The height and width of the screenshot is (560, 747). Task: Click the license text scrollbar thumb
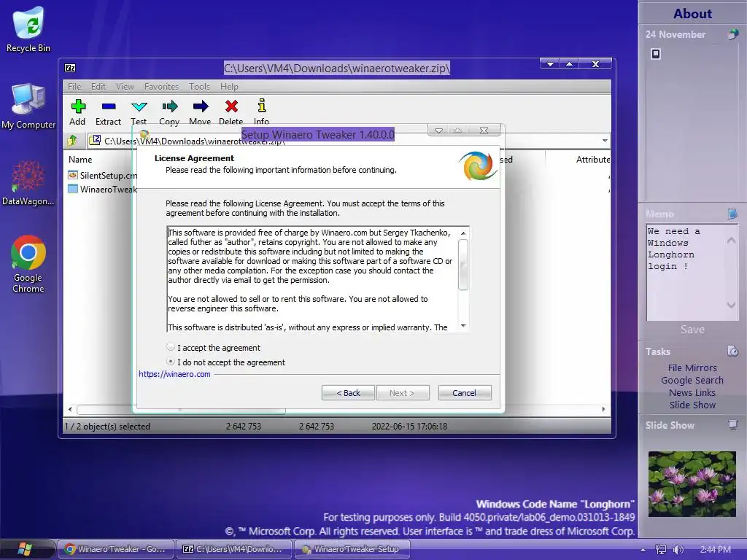(463, 264)
